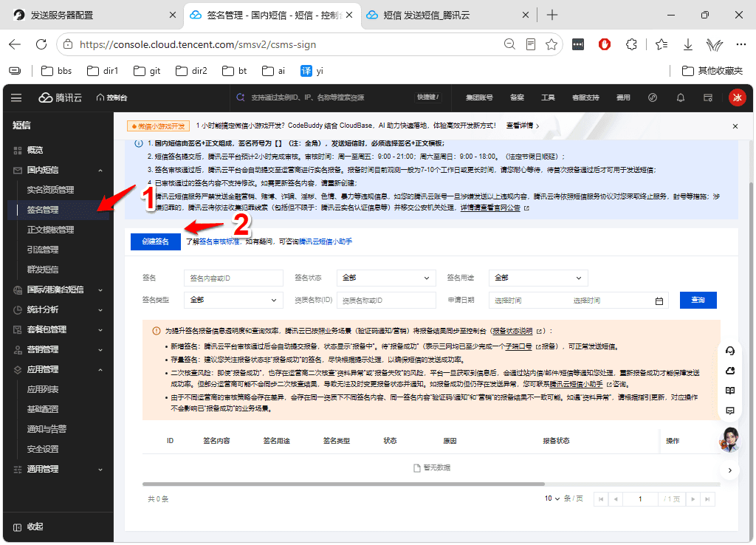Viewport: 756px width, 545px height.
Task: Collapse the 应用管理 sidebar section
Action: [58, 370]
